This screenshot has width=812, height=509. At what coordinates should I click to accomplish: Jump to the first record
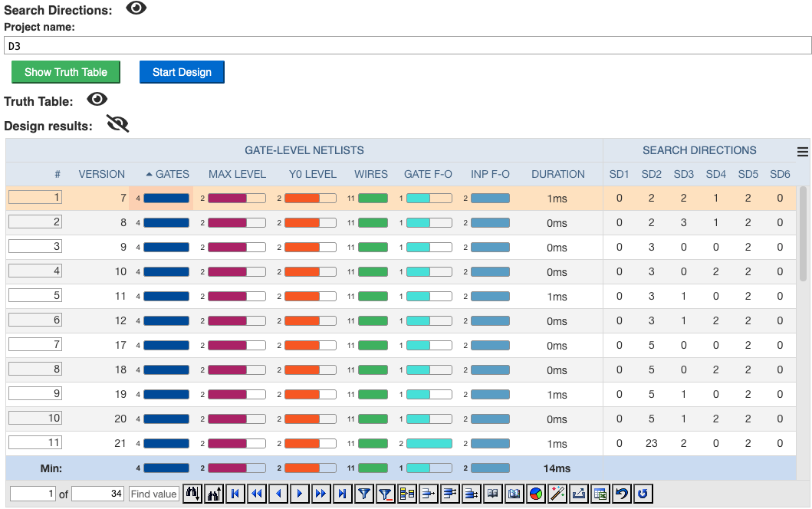click(x=235, y=494)
